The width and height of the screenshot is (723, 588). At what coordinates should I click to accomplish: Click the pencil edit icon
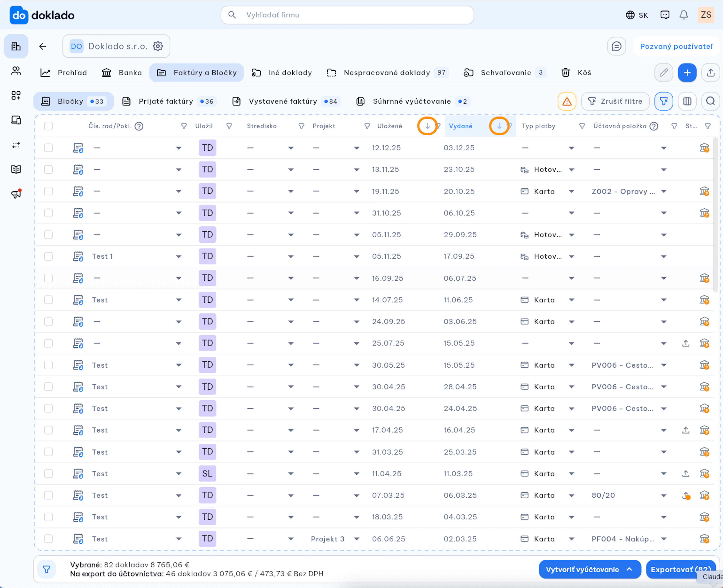[664, 72]
